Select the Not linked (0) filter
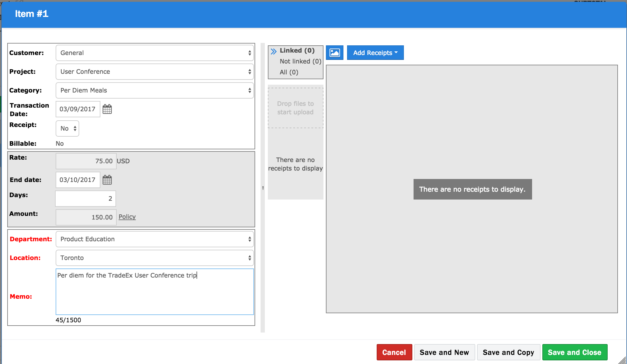Viewport: 627px width, 364px height. click(300, 61)
